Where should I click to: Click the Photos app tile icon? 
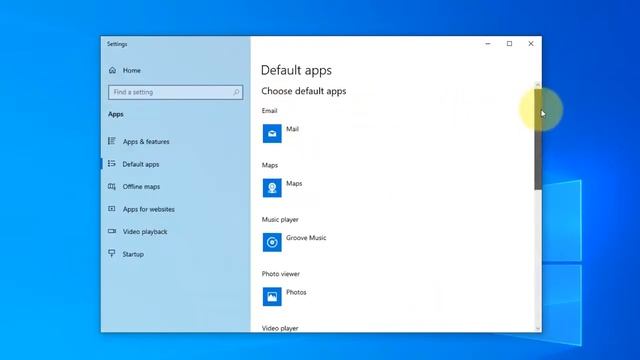pyautogui.click(x=272, y=297)
